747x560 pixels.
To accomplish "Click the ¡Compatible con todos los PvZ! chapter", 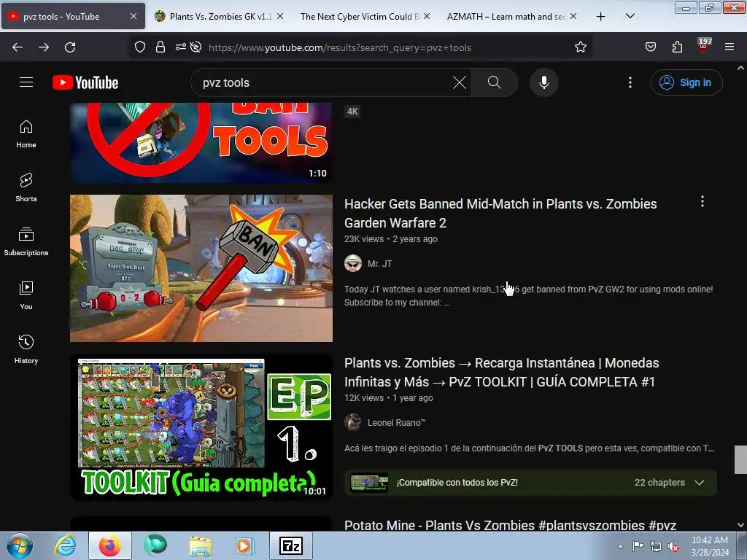I will pos(457,483).
